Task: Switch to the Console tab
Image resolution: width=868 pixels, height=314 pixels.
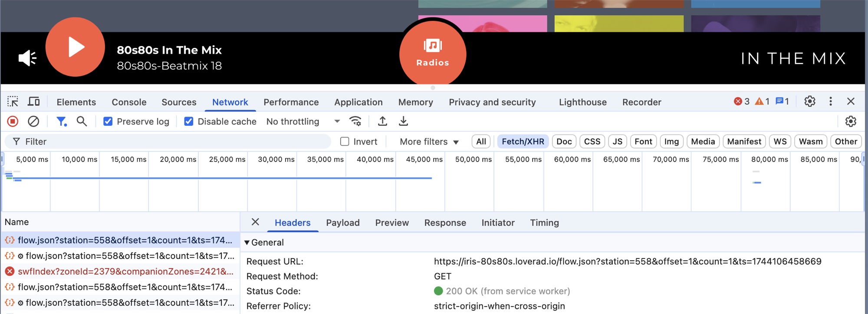Action: pos(129,102)
